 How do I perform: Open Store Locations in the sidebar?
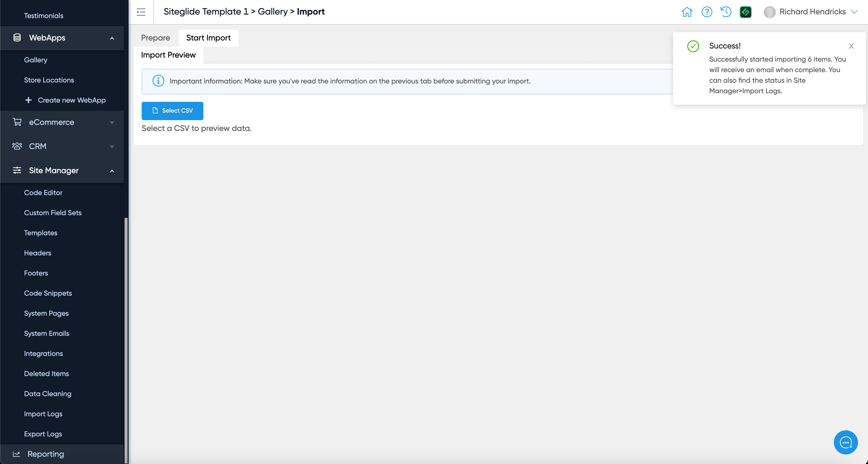pyautogui.click(x=49, y=80)
